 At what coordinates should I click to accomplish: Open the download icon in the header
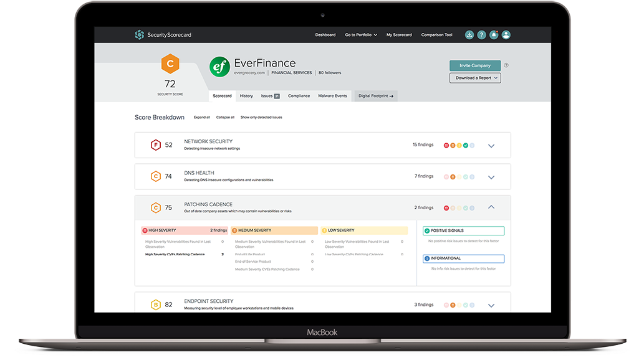[469, 35]
